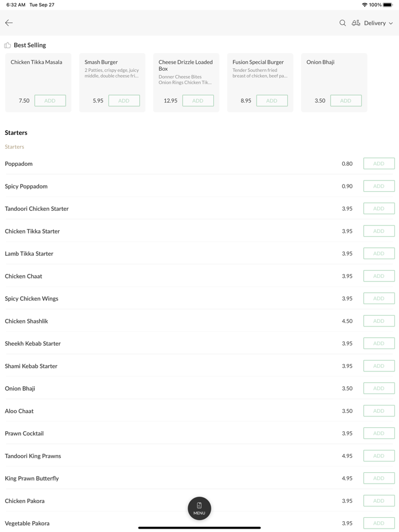Select the Aloo Chaat item name
399x532 pixels.
tap(19, 411)
